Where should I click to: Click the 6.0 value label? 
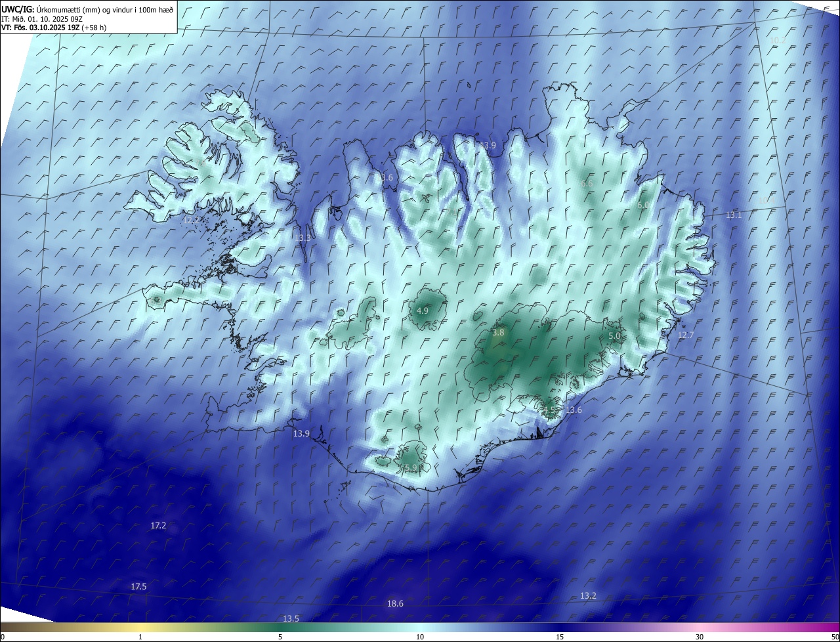tap(644, 205)
